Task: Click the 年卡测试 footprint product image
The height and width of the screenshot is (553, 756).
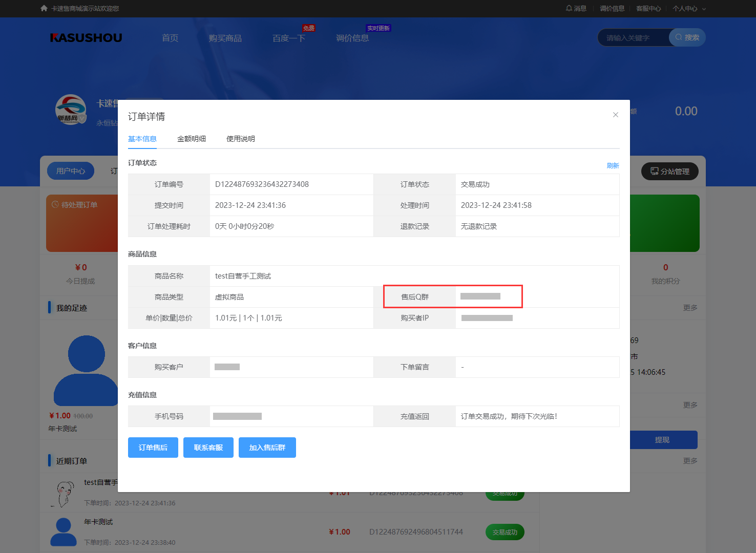Action: point(86,371)
